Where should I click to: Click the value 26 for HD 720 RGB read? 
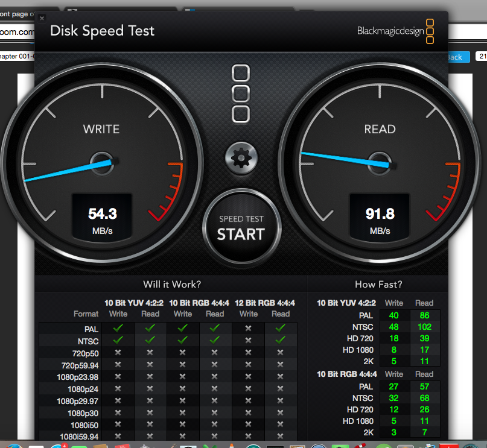(424, 409)
